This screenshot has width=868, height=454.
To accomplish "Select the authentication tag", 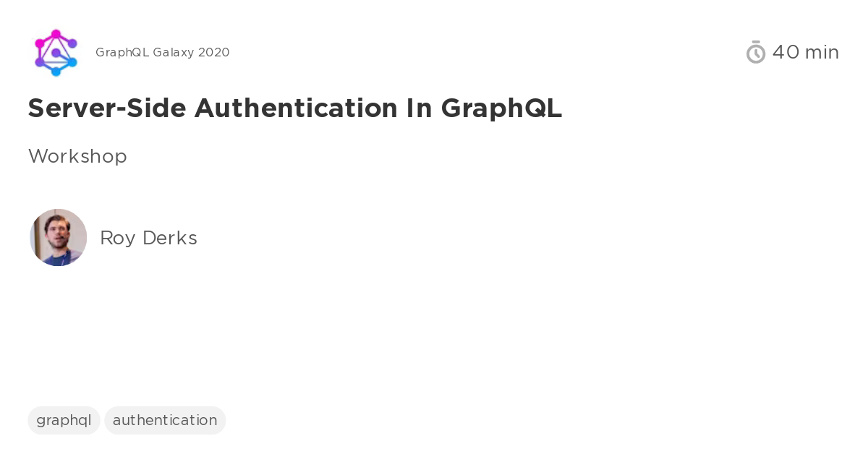I will tap(165, 420).
